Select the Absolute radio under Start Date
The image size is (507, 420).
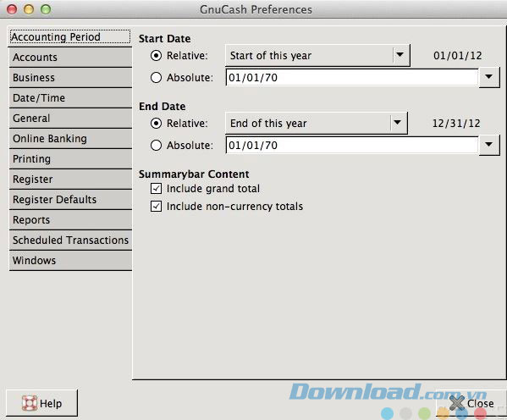click(157, 78)
